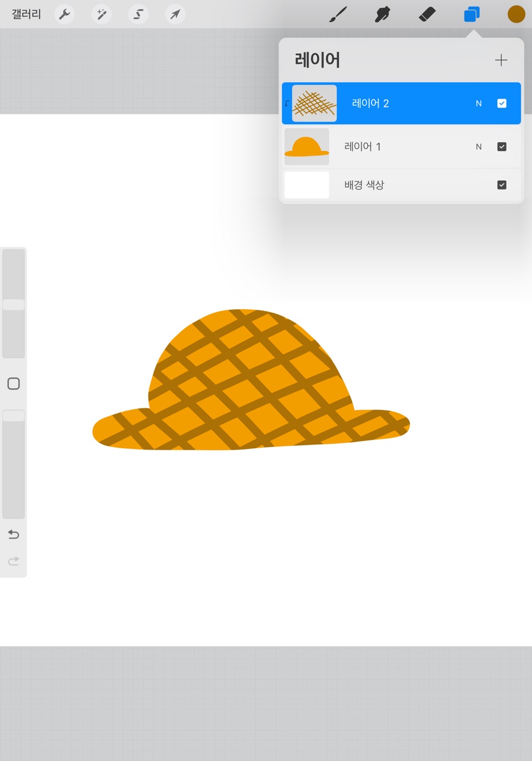Viewport: 532px width, 761px height.
Task: Close the Layers panel via toolbar icon
Action: pyautogui.click(x=472, y=14)
